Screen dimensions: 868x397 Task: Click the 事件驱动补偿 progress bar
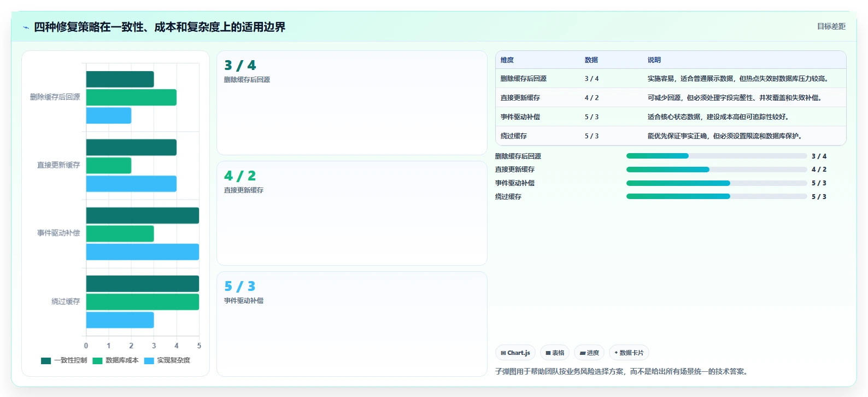click(717, 183)
